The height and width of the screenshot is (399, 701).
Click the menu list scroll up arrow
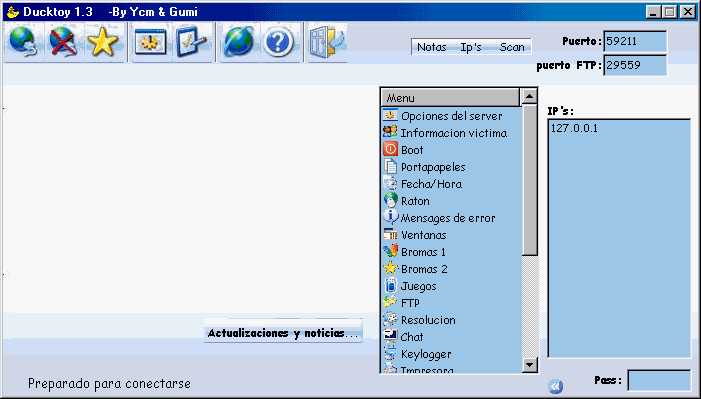[x=530, y=96]
